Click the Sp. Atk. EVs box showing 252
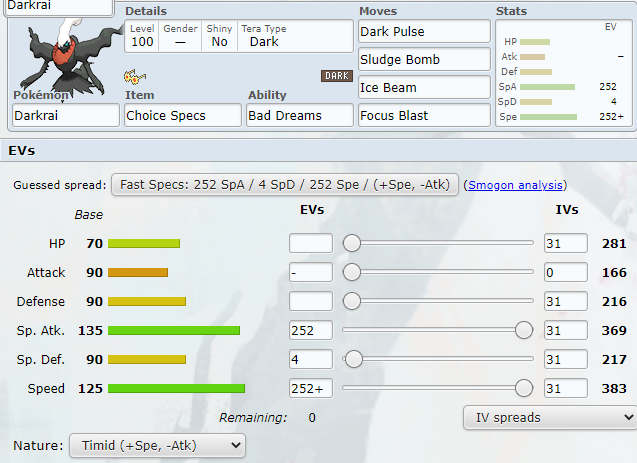The height and width of the screenshot is (463, 637). click(311, 330)
